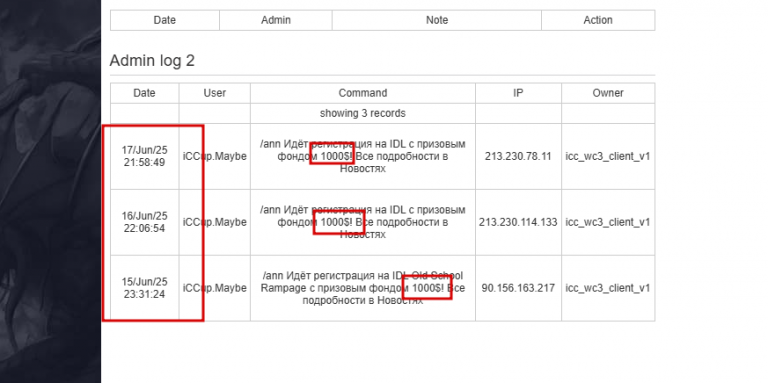The width and height of the screenshot is (768, 383).
Task: Click the Command column header
Action: [x=363, y=93]
